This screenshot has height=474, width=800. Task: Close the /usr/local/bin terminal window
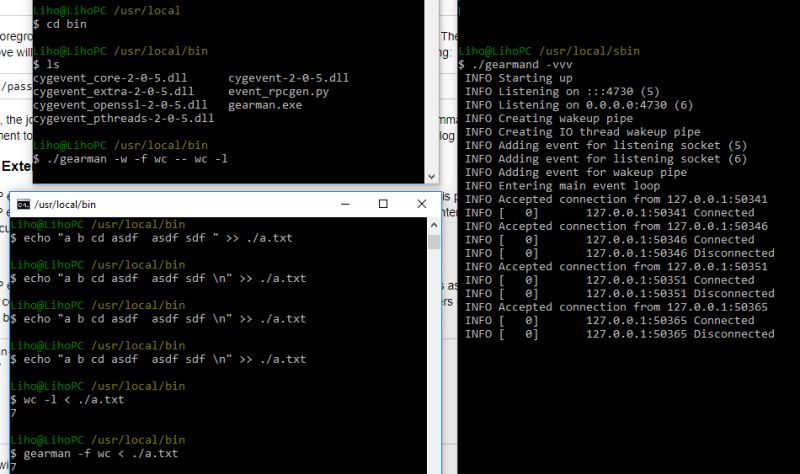point(421,204)
